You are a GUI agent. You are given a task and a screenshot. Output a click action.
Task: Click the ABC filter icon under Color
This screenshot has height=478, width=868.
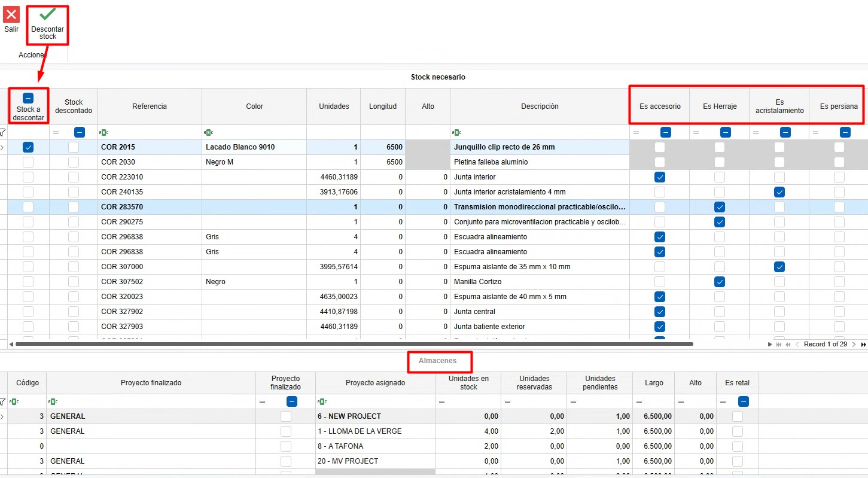coord(209,132)
